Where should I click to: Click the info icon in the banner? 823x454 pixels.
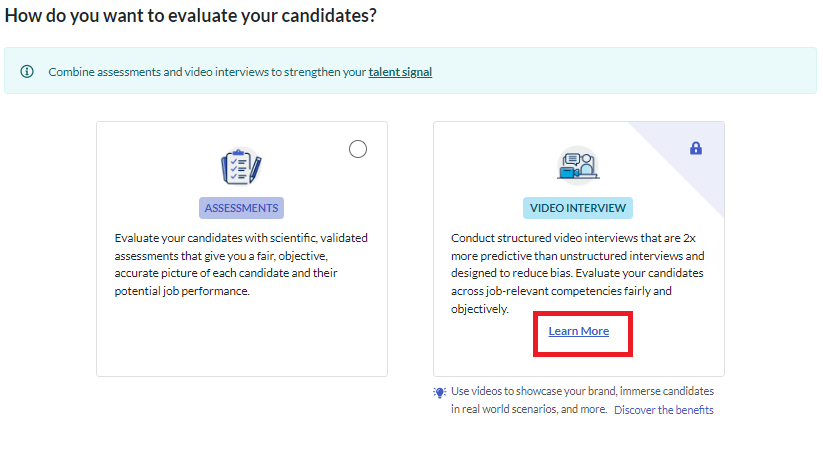click(x=27, y=71)
